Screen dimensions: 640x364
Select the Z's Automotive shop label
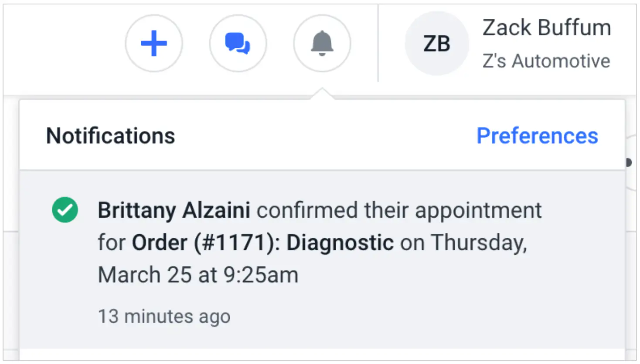(x=546, y=61)
